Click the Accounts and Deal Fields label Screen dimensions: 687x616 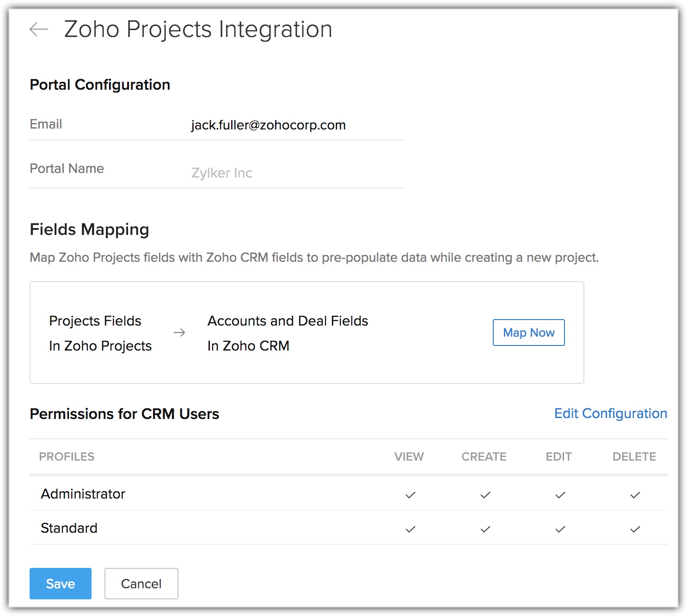tap(288, 321)
